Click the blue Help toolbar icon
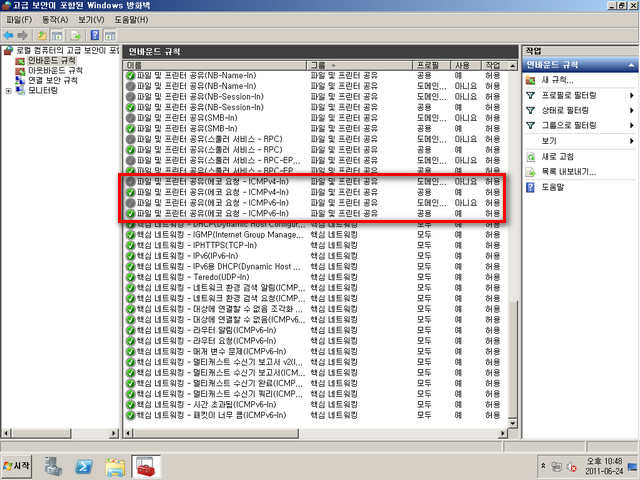Image resolution: width=640 pixels, height=480 pixels. point(95,36)
